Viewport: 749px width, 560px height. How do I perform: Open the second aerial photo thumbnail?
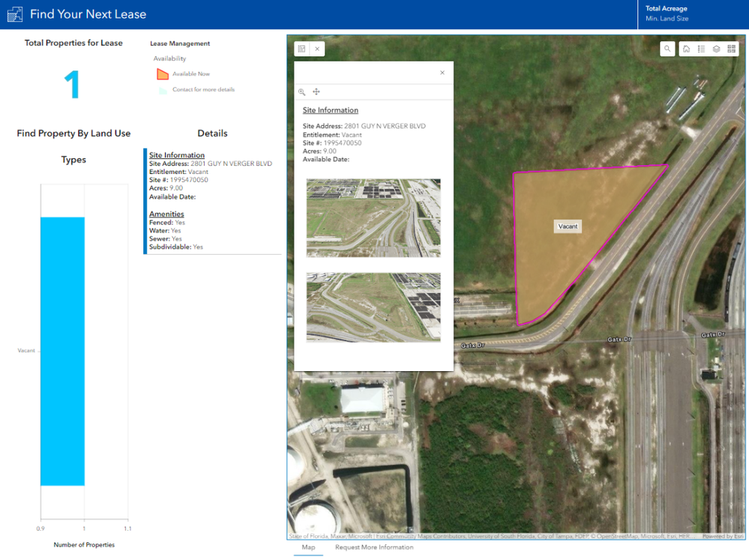pyautogui.click(x=373, y=307)
